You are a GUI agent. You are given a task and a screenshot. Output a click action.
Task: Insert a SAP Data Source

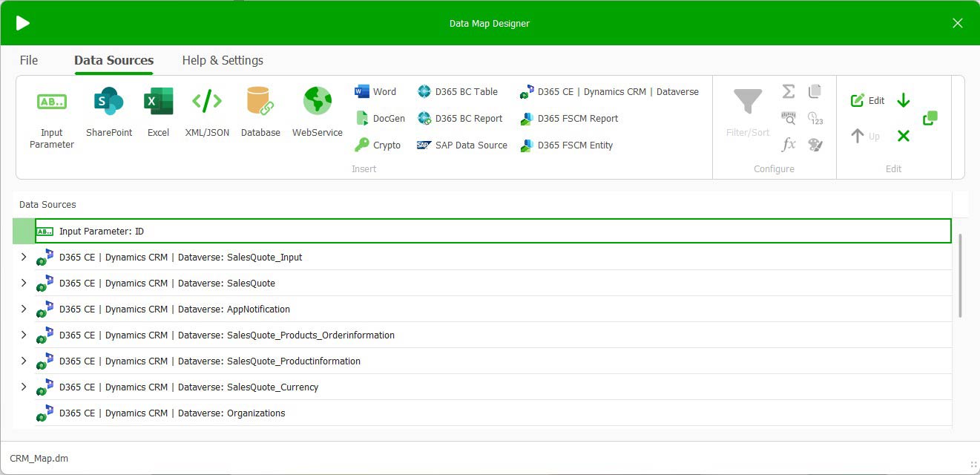click(462, 145)
